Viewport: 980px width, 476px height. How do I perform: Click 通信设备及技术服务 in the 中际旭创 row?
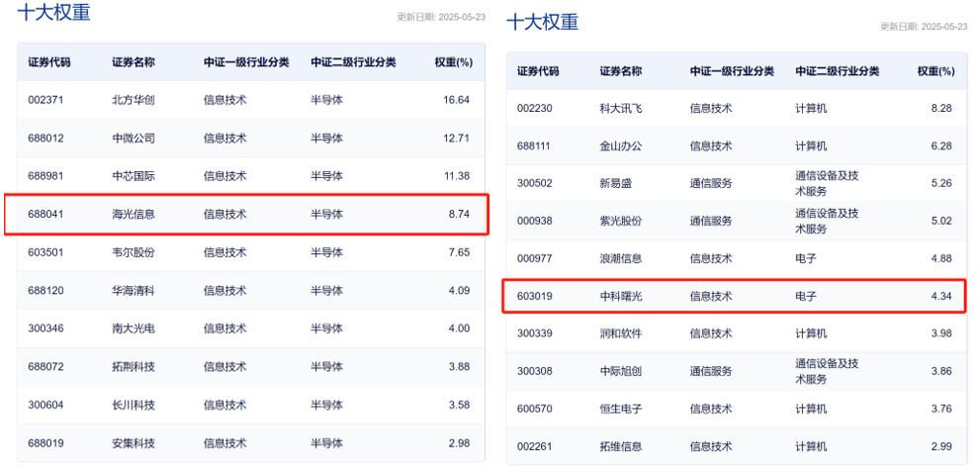coord(827,371)
